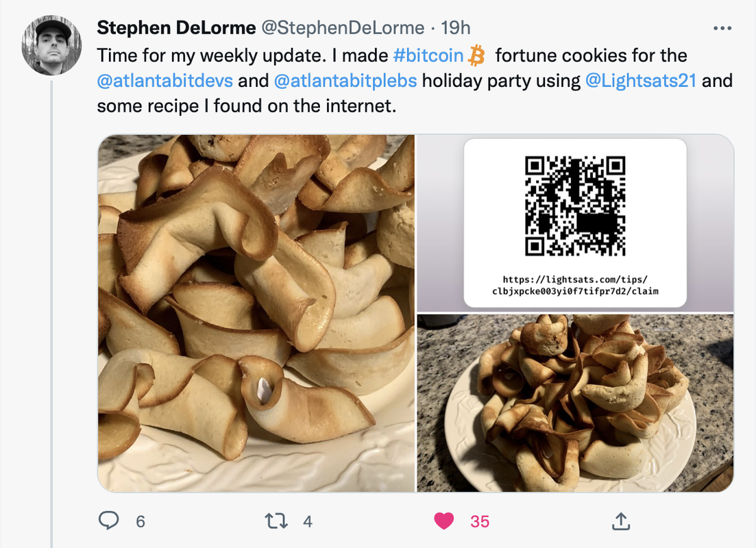Viewport: 756px width, 548px height.
Task: Visit the @atlantabitdevs profile mention
Action: pyautogui.click(x=165, y=81)
